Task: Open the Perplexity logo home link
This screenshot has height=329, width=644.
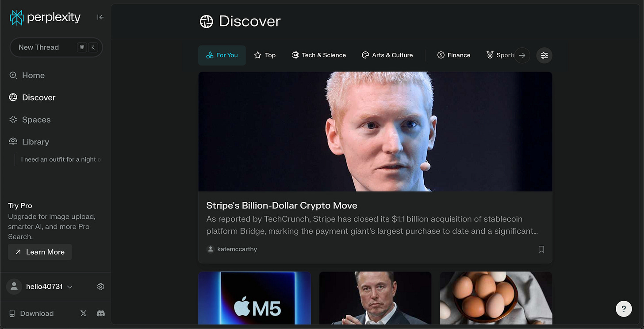Action: pos(45,17)
